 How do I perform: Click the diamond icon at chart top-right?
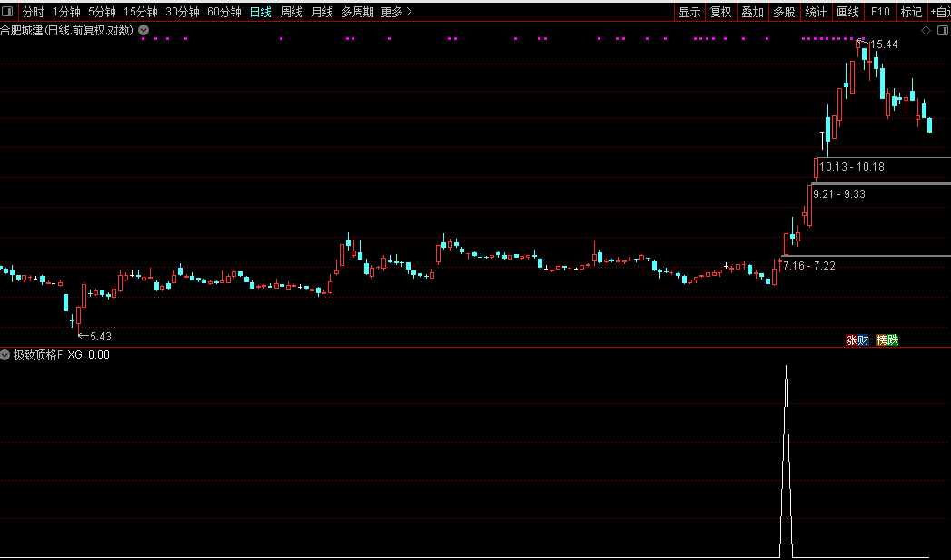(926, 30)
